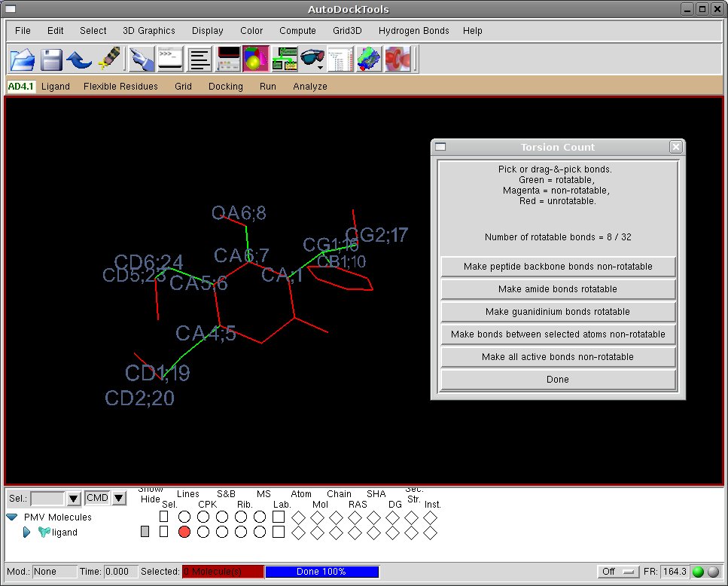Viewport: 728px width, 586px height.
Task: Click Make guanidinium bonds rotatable
Action: [x=558, y=312]
